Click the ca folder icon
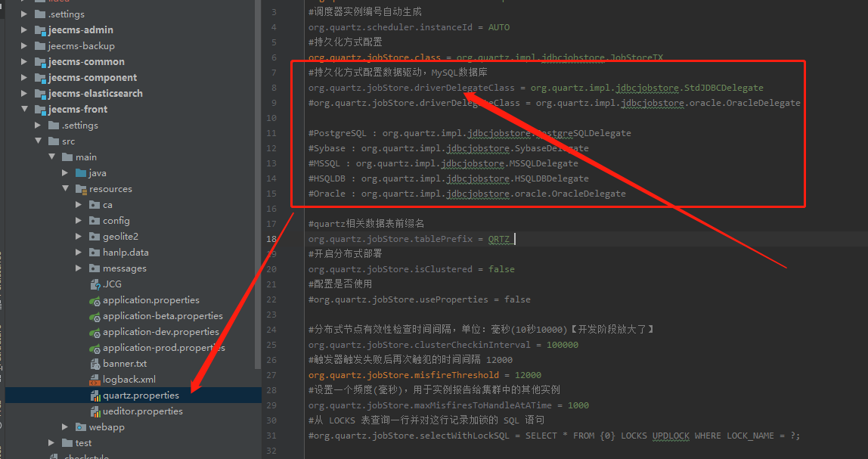 coord(95,205)
